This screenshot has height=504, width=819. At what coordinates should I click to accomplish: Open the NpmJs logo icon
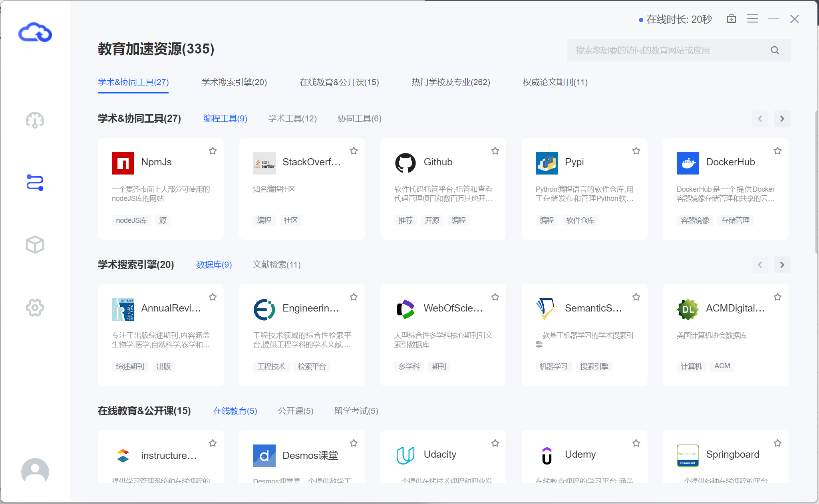pyautogui.click(x=123, y=163)
